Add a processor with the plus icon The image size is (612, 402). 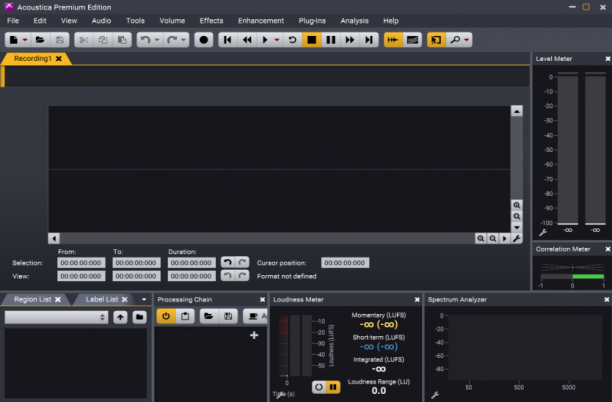[254, 335]
